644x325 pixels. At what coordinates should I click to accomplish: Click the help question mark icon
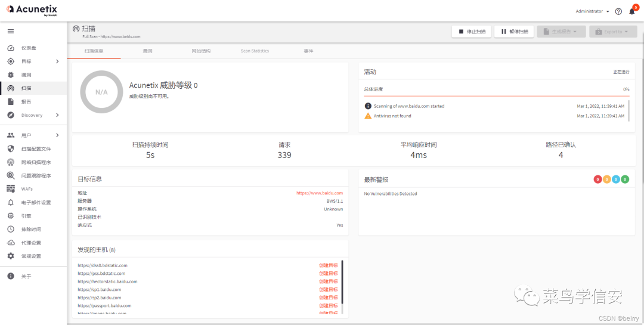coord(618,11)
